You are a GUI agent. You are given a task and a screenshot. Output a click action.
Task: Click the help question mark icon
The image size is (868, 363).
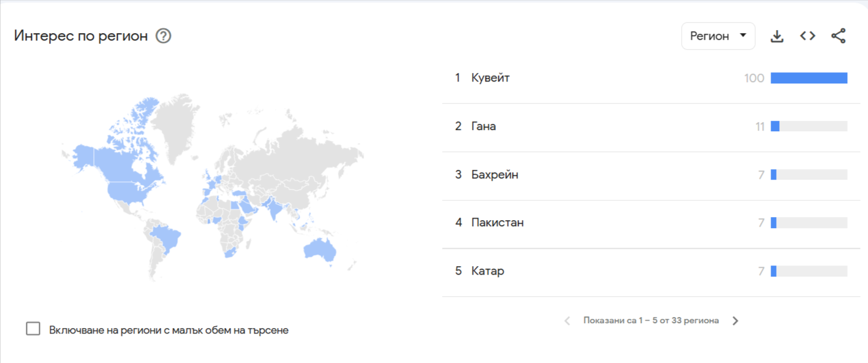tap(163, 36)
